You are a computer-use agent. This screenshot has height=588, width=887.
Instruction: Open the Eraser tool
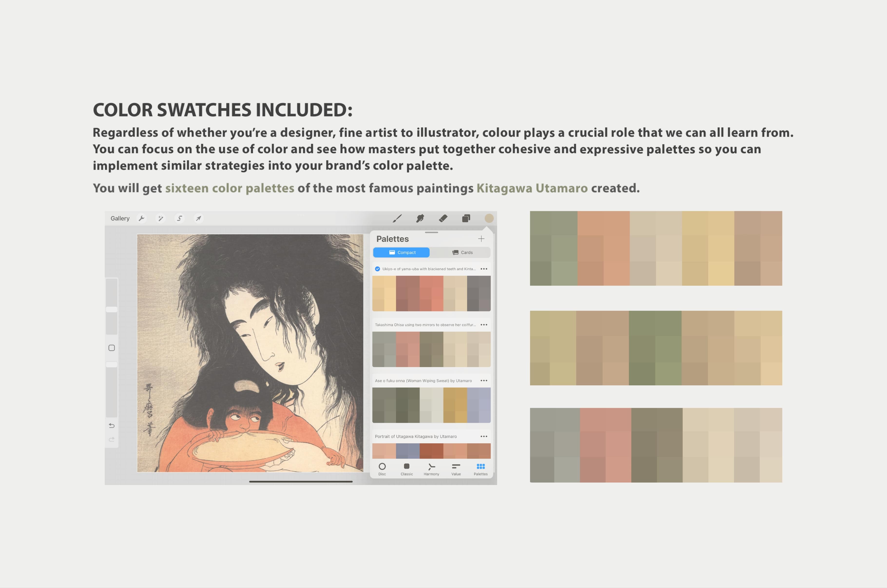(x=443, y=218)
